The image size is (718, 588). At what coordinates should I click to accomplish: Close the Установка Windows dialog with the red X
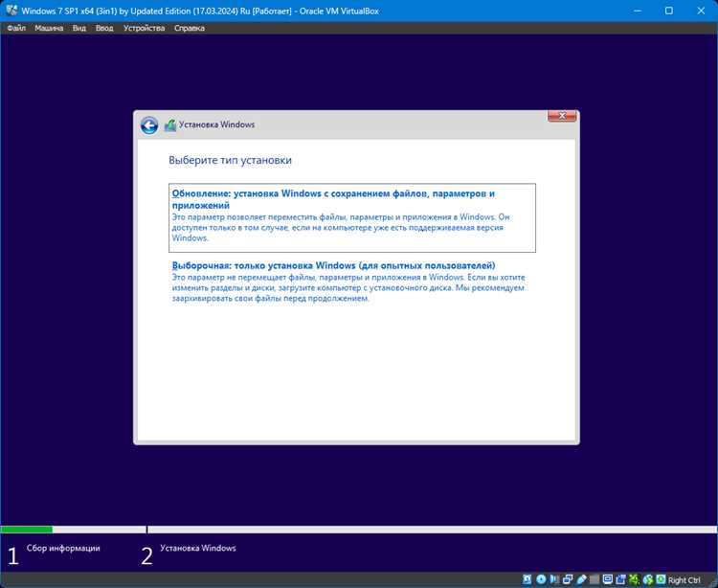562,116
